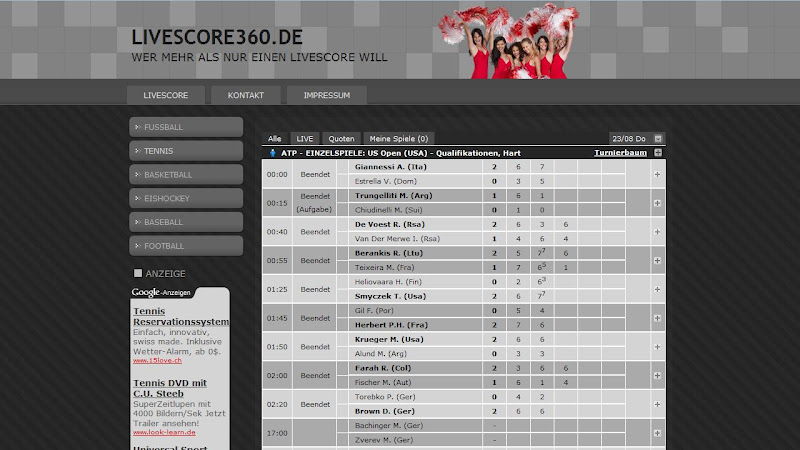Select player Estrella V. (Dom)
Viewport: 800px width, 450px height.
386,181
